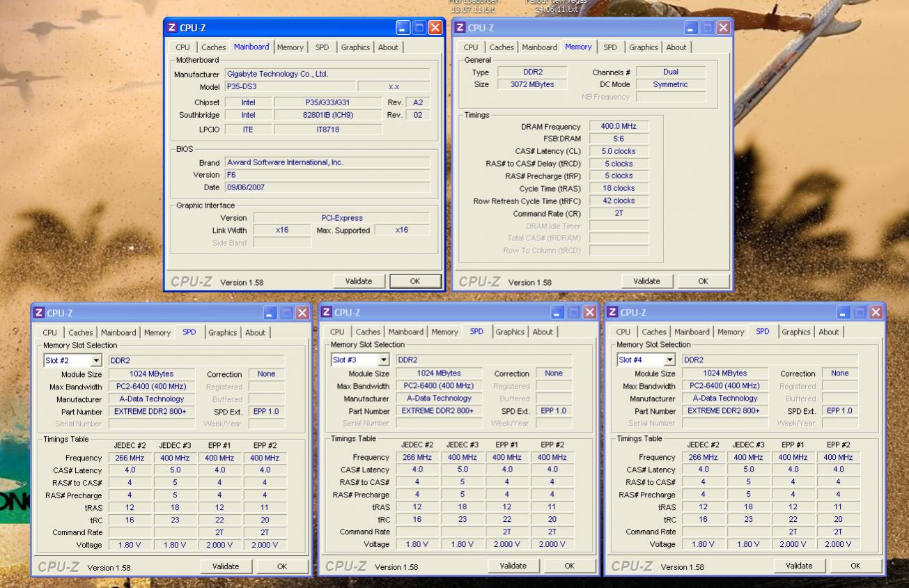Click 1024 MBytes module size in Slot #3 window
The image size is (909, 588).
(438, 373)
